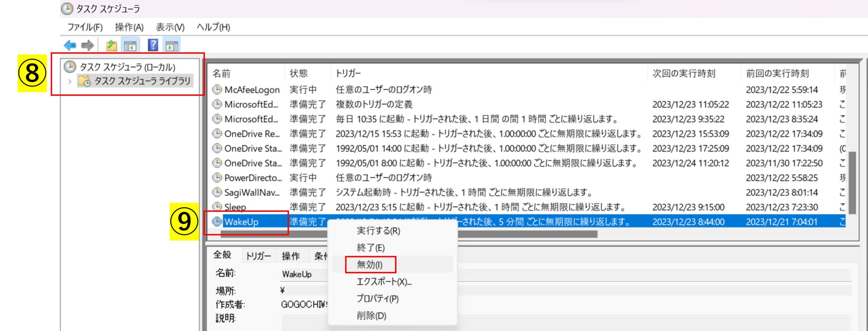Click last run time 2023/11/30 17:22:50
This screenshot has width=868, height=331.
784,163
